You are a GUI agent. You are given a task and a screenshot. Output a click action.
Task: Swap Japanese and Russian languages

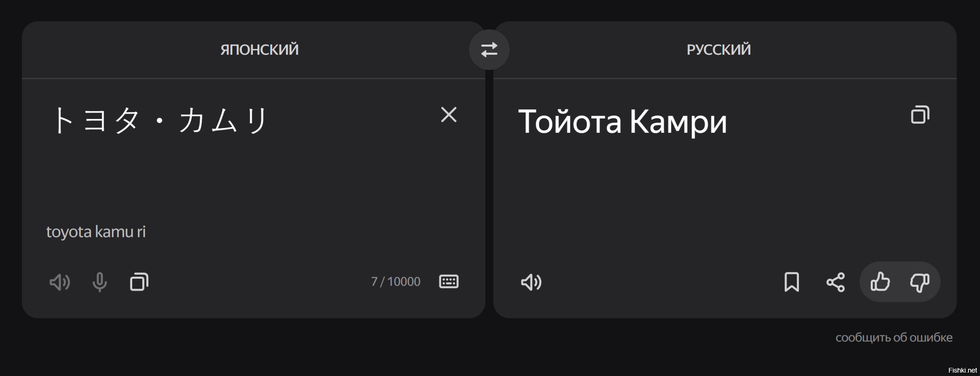pos(489,50)
